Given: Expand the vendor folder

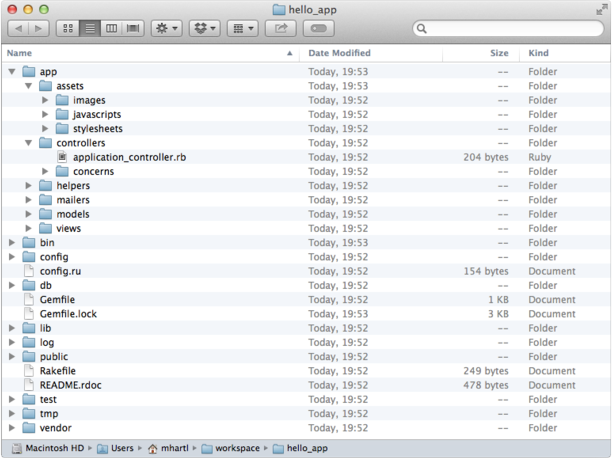Looking at the screenshot, I should [12, 428].
